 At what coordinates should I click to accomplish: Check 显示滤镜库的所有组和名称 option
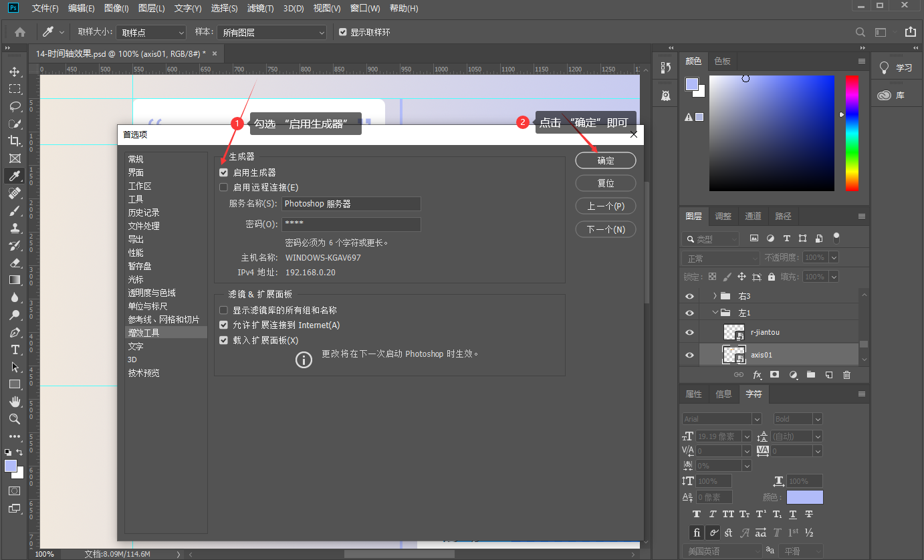pos(224,310)
